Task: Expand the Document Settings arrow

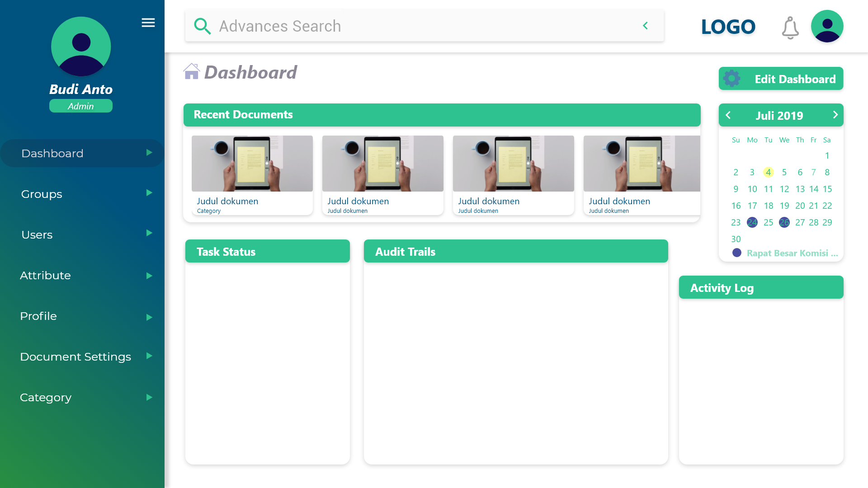Action: pyautogui.click(x=149, y=356)
